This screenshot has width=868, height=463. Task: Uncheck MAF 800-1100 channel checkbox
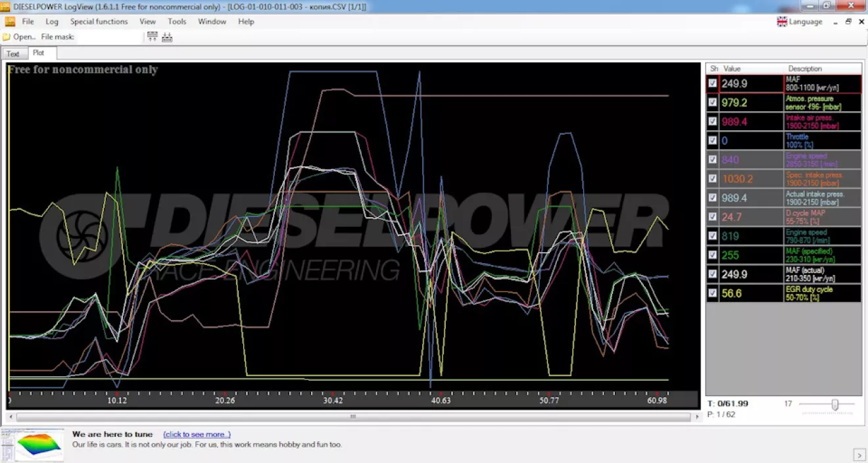713,84
